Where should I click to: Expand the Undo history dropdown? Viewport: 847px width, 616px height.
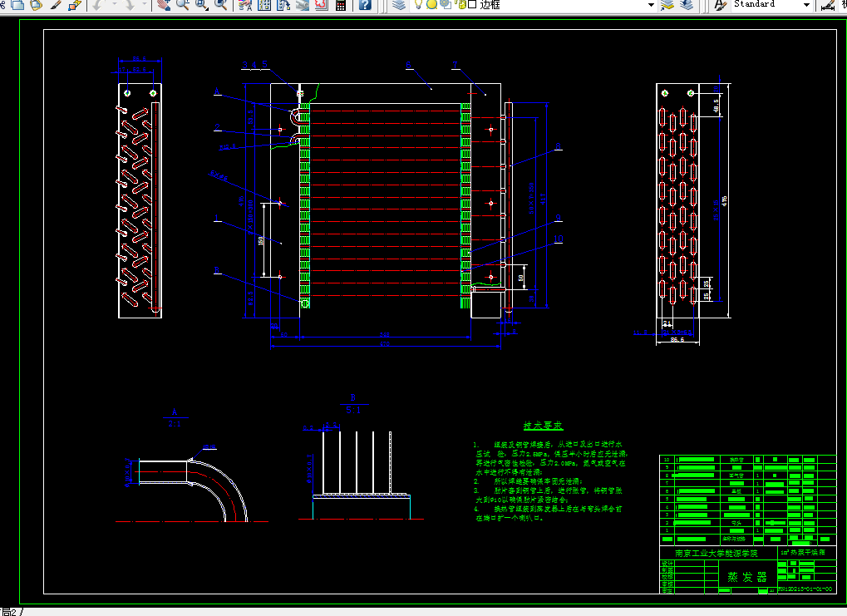tap(114, 5)
